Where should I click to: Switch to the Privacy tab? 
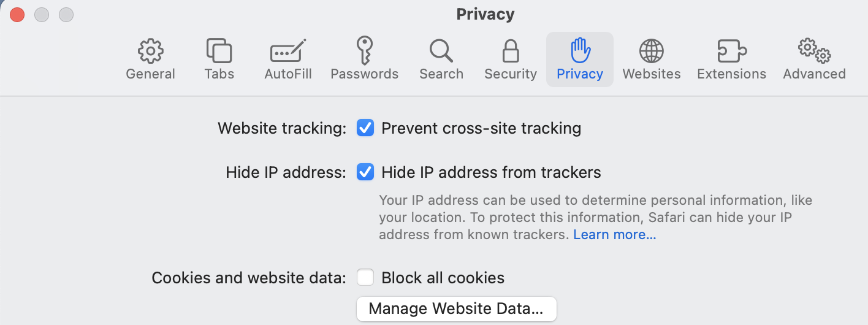point(579,60)
